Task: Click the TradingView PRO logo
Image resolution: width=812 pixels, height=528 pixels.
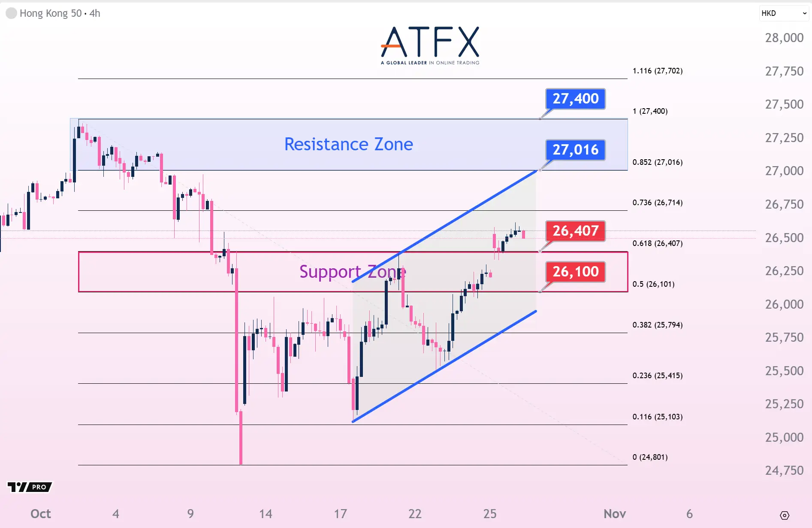Action: (x=30, y=487)
